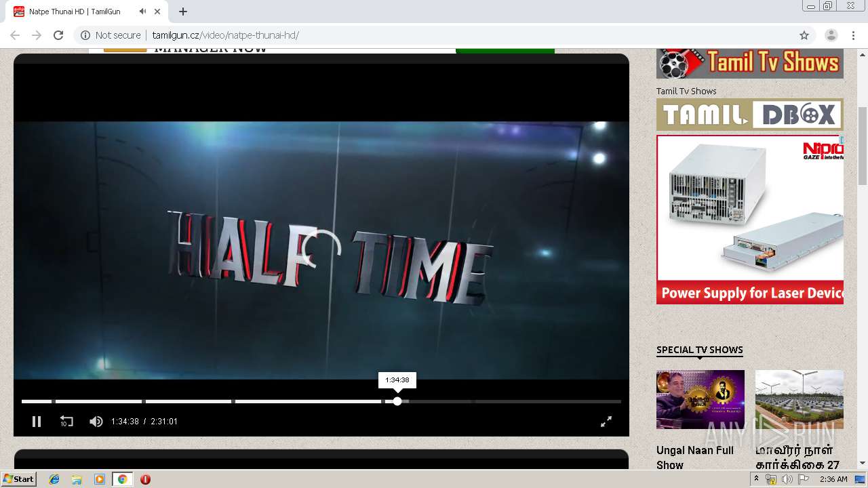868x488 pixels.
Task: Open the taskbar clock showing 2:36 AM
Action: tap(833, 479)
